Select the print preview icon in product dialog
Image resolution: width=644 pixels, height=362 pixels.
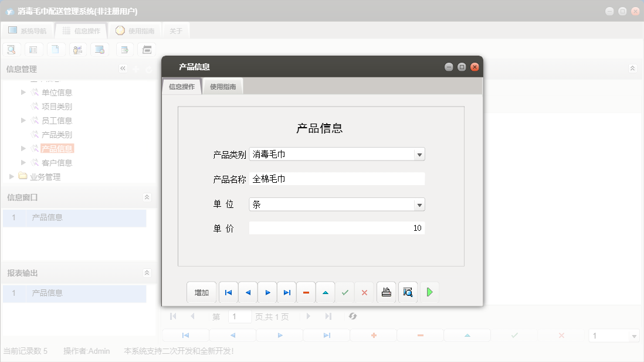(x=407, y=292)
